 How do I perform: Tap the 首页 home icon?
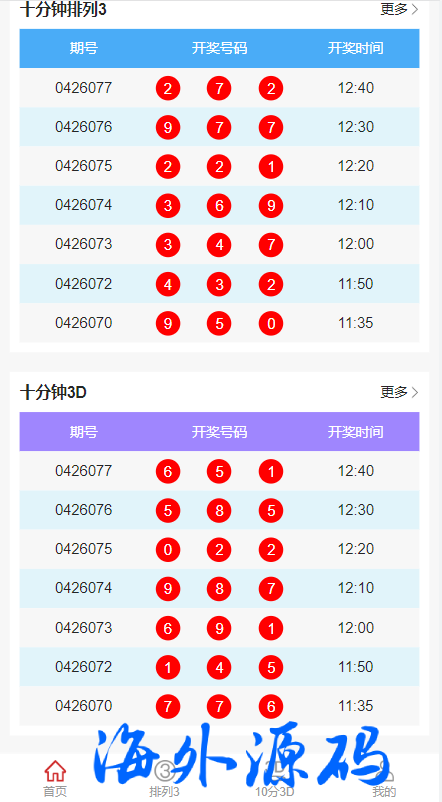55,771
